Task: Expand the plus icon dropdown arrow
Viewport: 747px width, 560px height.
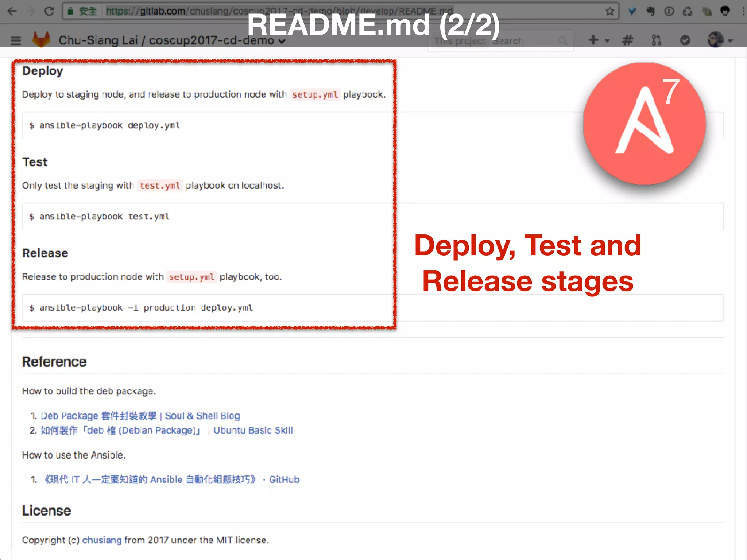Action: [607, 41]
